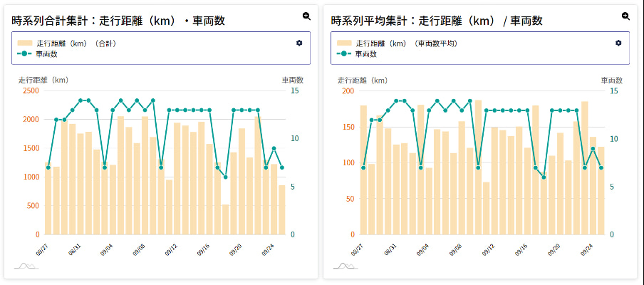Toggle the 走行距離（km）（合計）series label
644x285 pixels.
point(76,43)
